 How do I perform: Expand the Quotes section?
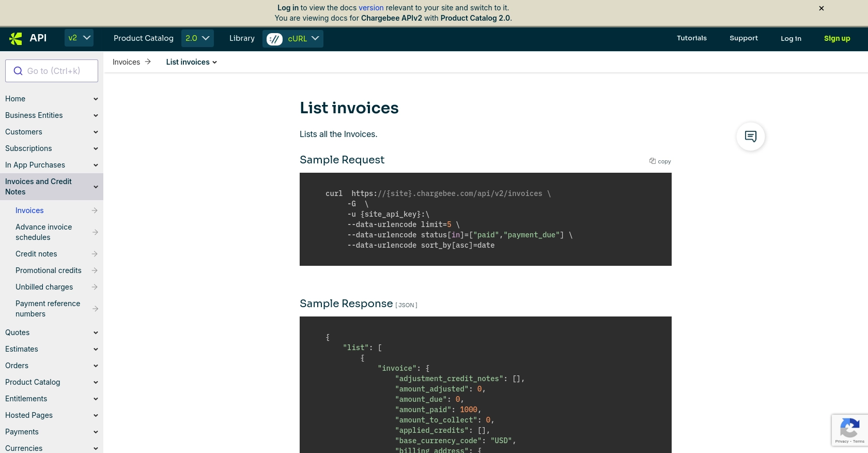pos(96,333)
